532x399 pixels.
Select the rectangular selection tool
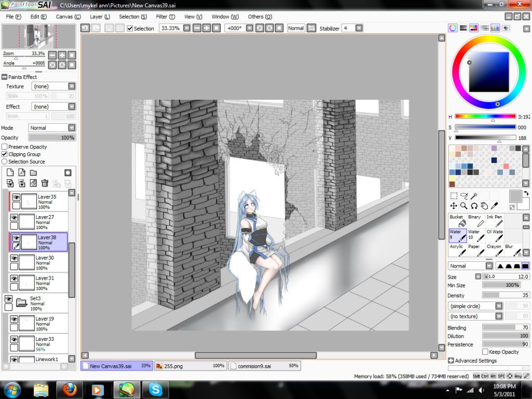pyautogui.click(x=454, y=196)
